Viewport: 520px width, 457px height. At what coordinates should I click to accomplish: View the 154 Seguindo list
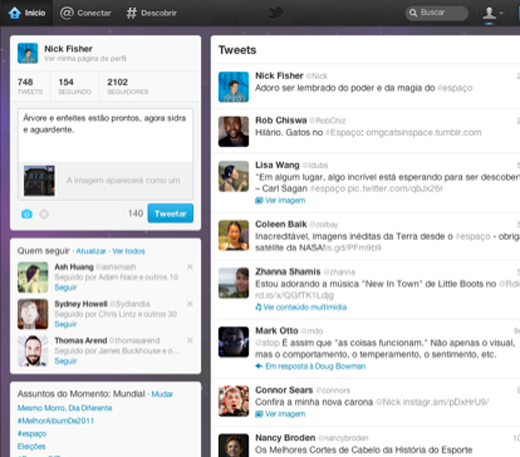tap(75, 86)
